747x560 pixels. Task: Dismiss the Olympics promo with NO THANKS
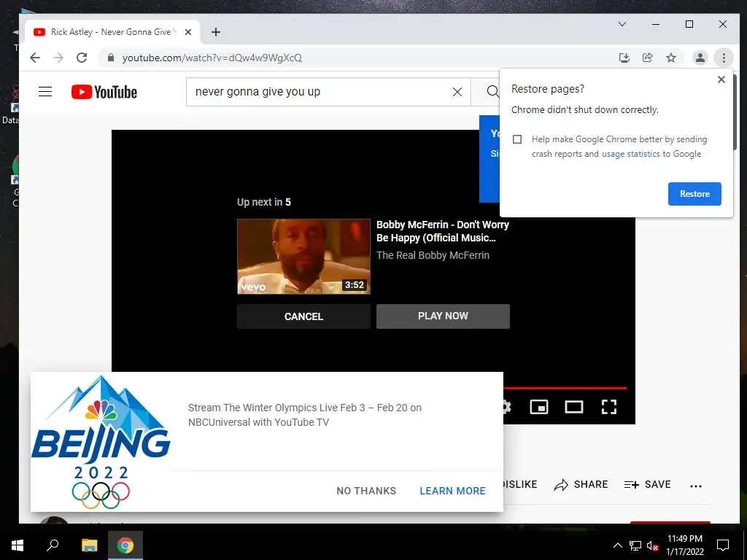point(366,491)
